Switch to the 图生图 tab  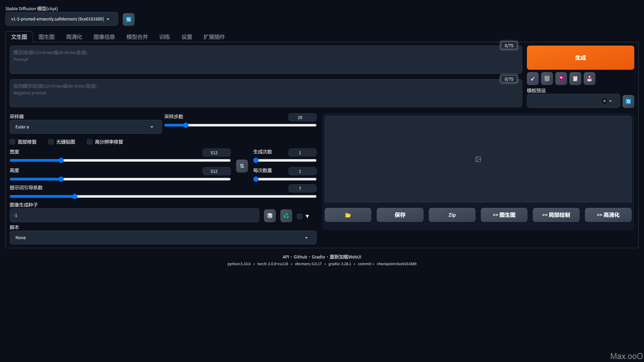point(46,37)
